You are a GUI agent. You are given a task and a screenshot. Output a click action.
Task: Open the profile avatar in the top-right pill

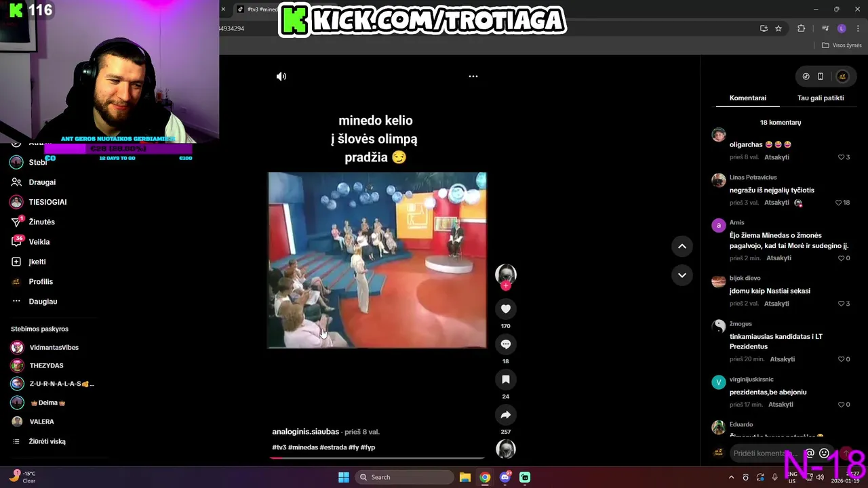842,77
